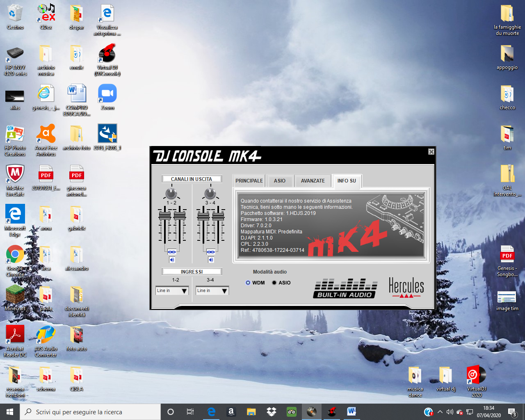Open giacenza antonel PDF icon
This screenshot has width=525, height=420.
click(77, 180)
